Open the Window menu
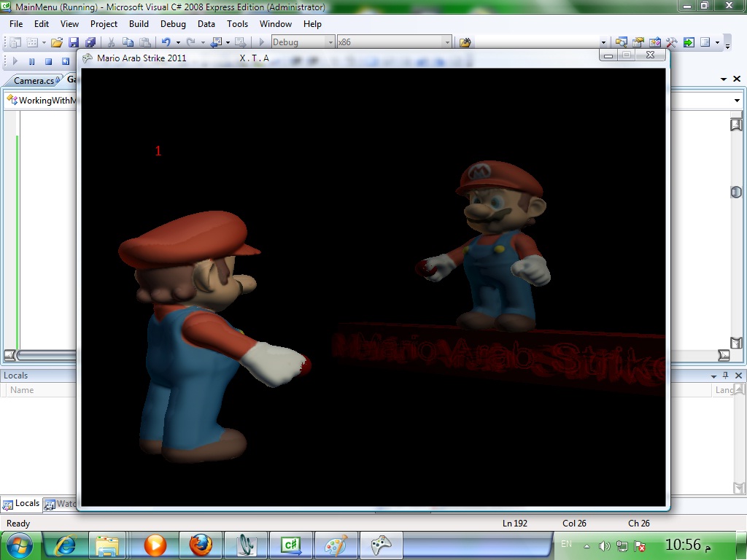747x560 pixels. coord(275,24)
